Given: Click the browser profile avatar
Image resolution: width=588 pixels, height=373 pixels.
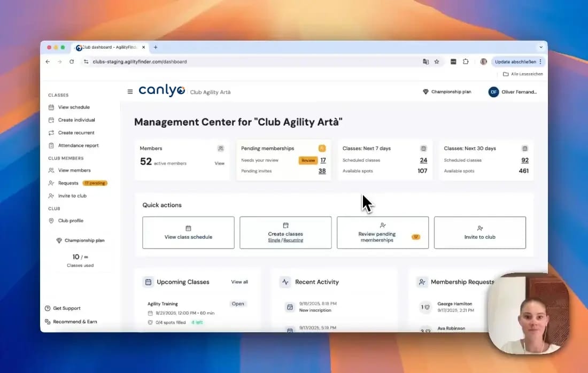Looking at the screenshot, I should [484, 62].
